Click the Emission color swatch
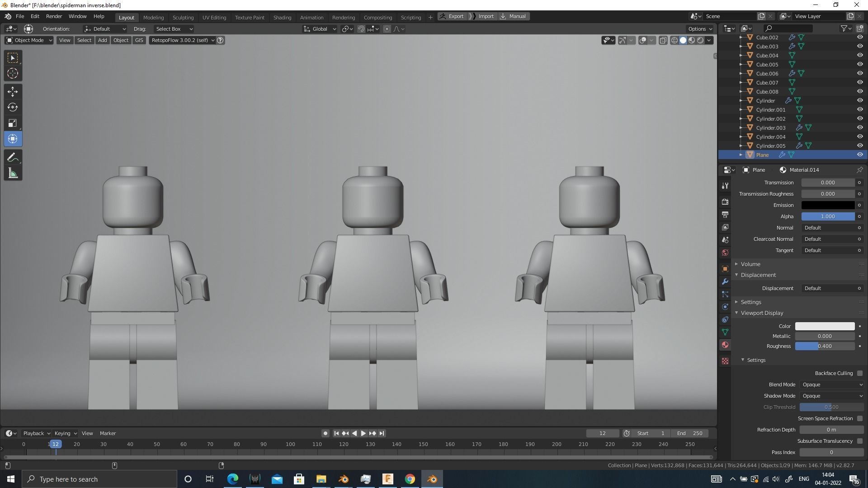The image size is (868, 488). 828,205
